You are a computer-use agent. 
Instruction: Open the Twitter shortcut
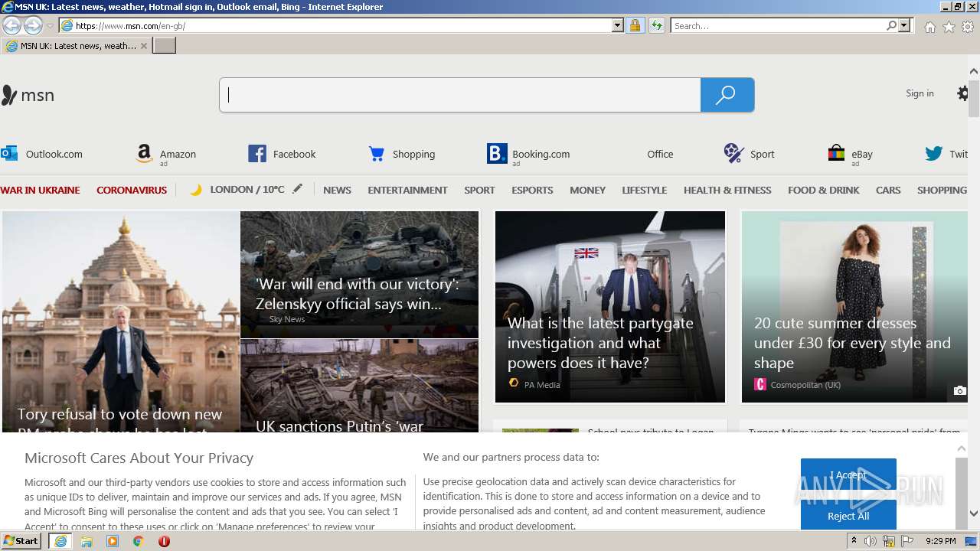point(947,154)
